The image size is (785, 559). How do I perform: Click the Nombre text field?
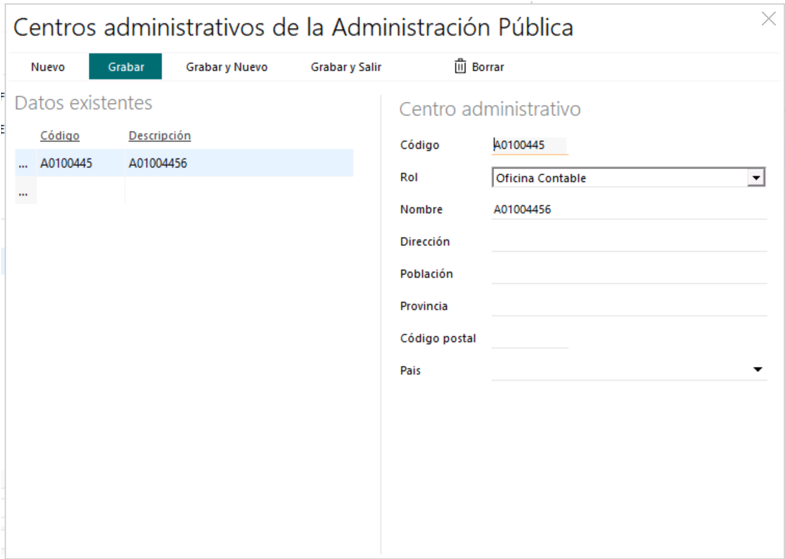pyautogui.click(x=628, y=210)
